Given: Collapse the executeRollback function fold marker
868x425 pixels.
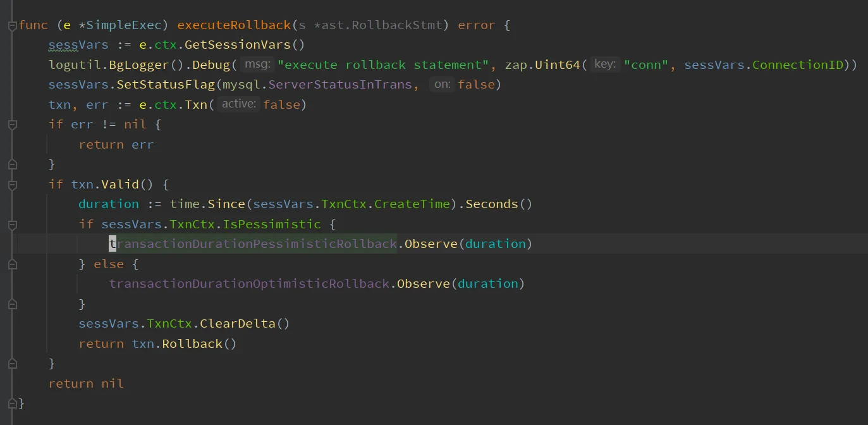Looking at the screenshot, I should pos(12,26).
